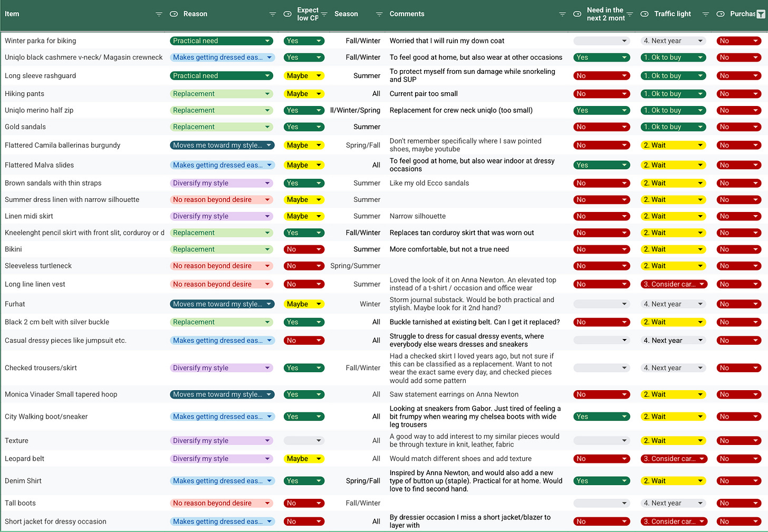Select Season cell 'Winter' in Furhat row
Viewport: 768px width, 532px height.
(x=370, y=304)
